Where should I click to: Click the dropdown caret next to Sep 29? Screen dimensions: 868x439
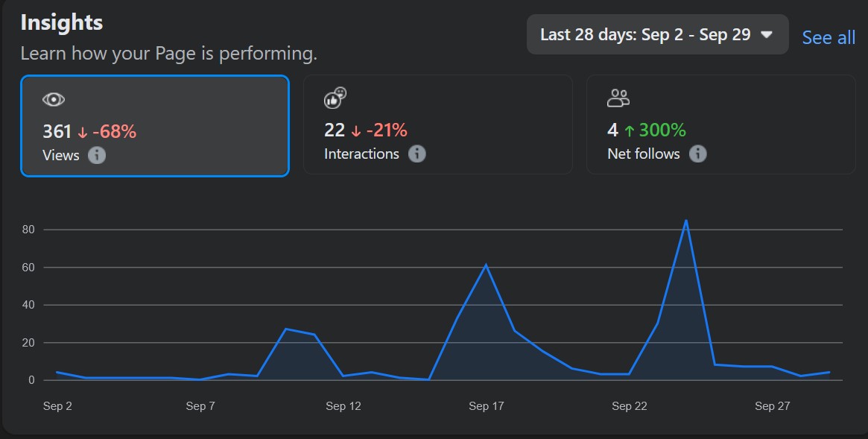(x=766, y=34)
